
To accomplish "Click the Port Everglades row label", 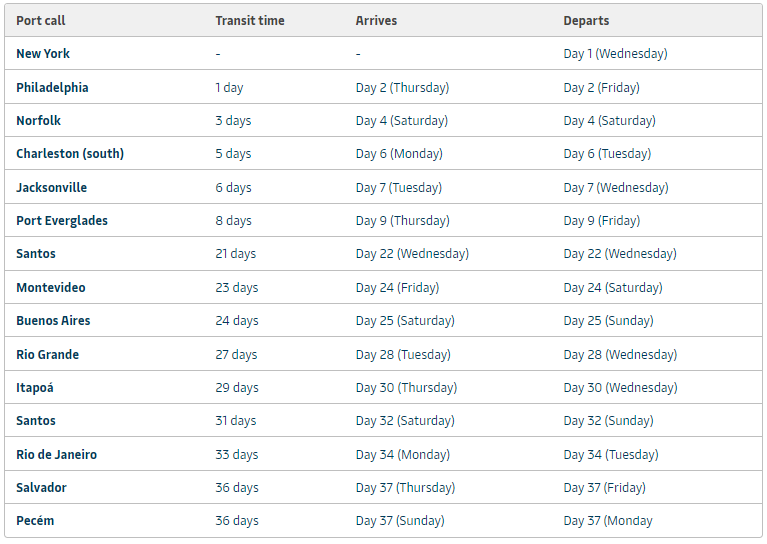I will (x=62, y=221).
